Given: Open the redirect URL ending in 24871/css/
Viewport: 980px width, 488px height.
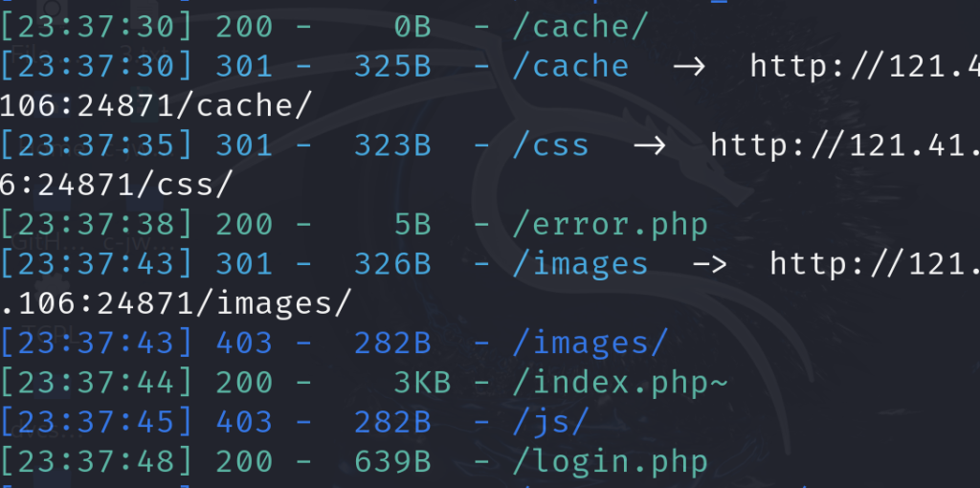Looking at the screenshot, I should pyautogui.click(x=117, y=185).
